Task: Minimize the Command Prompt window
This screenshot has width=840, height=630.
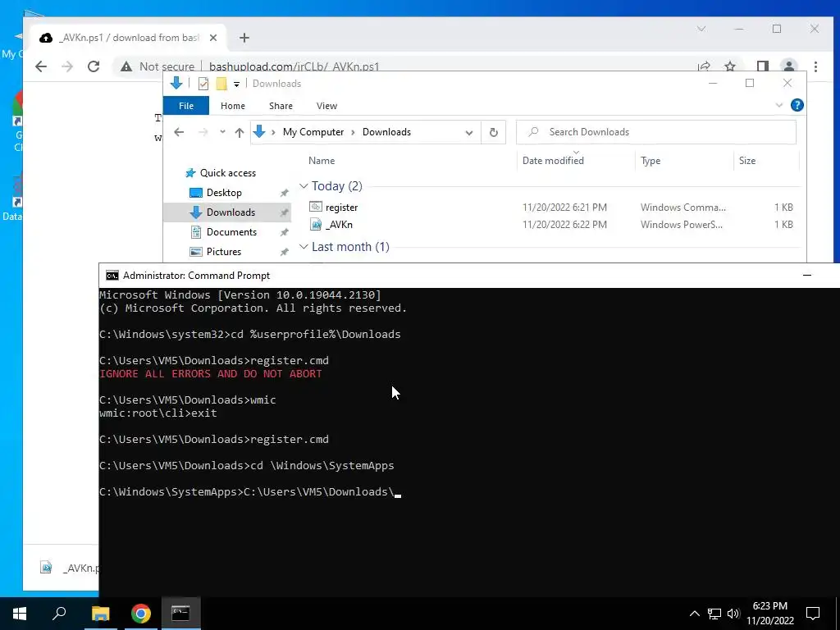Action: (807, 276)
